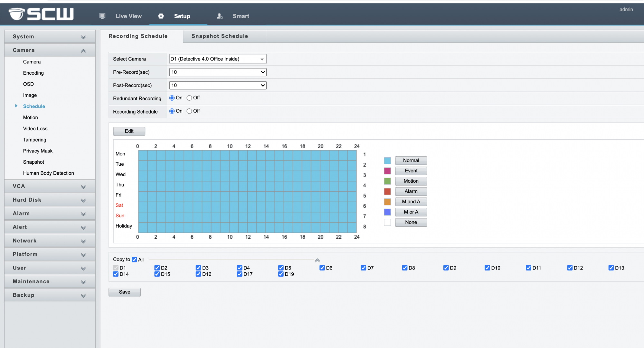Viewport: 644px width, 348px height.
Task: Open Live View via monitor icon
Action: (102, 15)
